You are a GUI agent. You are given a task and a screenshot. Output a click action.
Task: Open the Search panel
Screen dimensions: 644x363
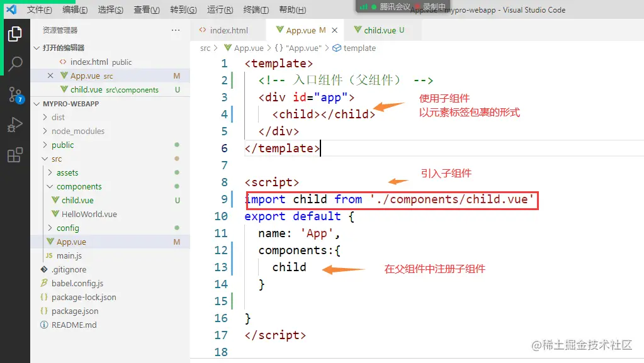[x=15, y=63]
